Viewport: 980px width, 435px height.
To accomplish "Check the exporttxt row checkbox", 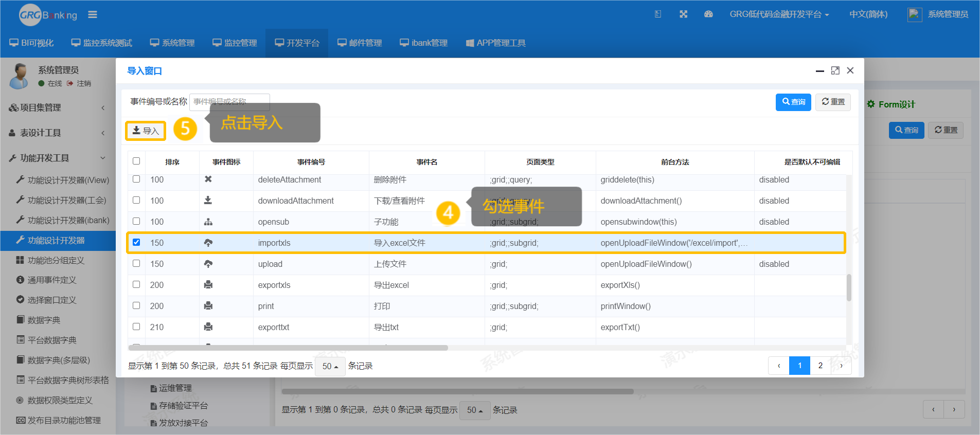I will (x=136, y=327).
